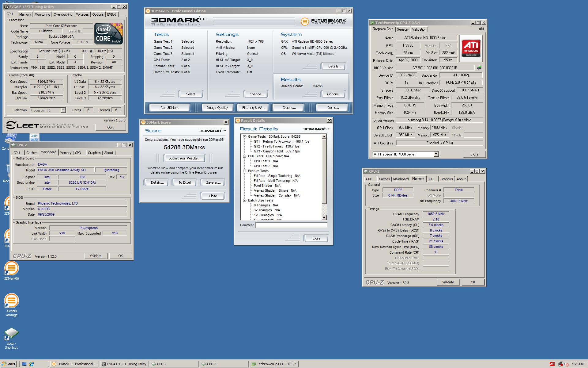588x368 pixels.
Task: Open the Caches tab in Memory CPU-Z
Action: 384,179
